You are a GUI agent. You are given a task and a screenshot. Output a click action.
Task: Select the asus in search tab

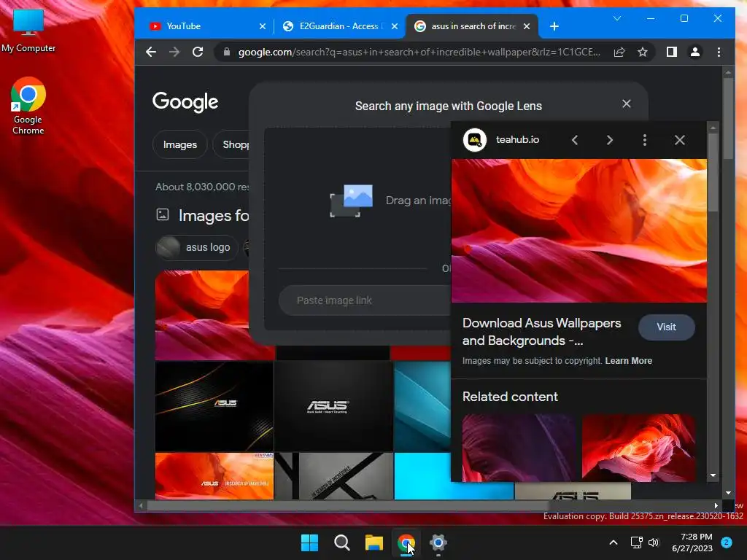coord(472,26)
